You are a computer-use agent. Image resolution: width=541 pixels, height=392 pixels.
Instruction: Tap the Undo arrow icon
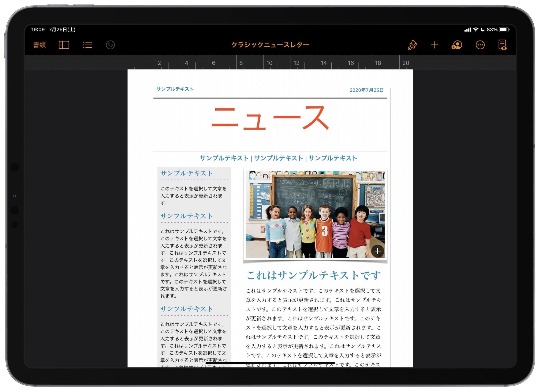point(110,45)
